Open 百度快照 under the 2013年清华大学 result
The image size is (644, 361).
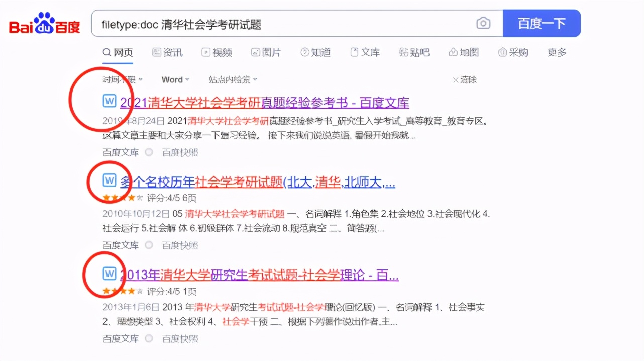coord(180,338)
